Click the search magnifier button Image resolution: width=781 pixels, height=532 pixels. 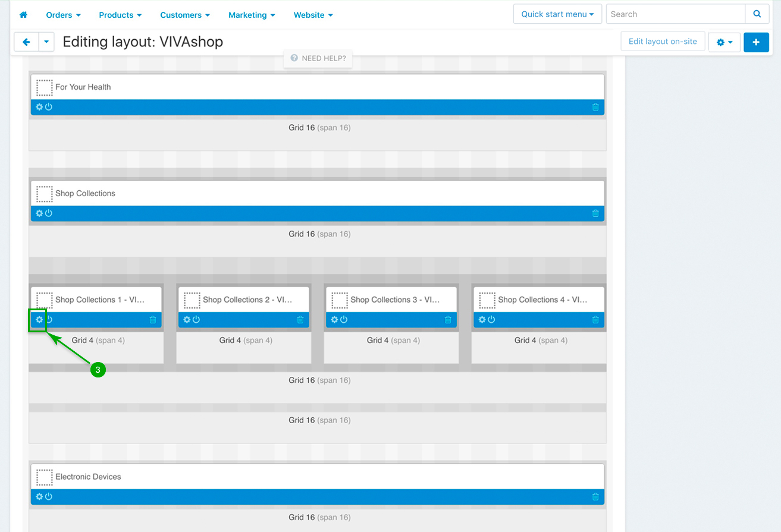click(757, 14)
